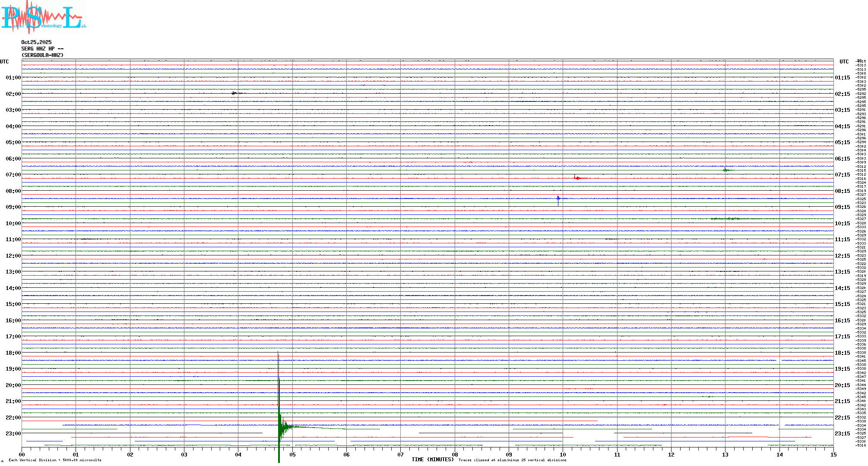Image resolution: width=868 pixels, height=466 pixels.
Task: Click the minute 05 tick label
Action: [x=292, y=454]
